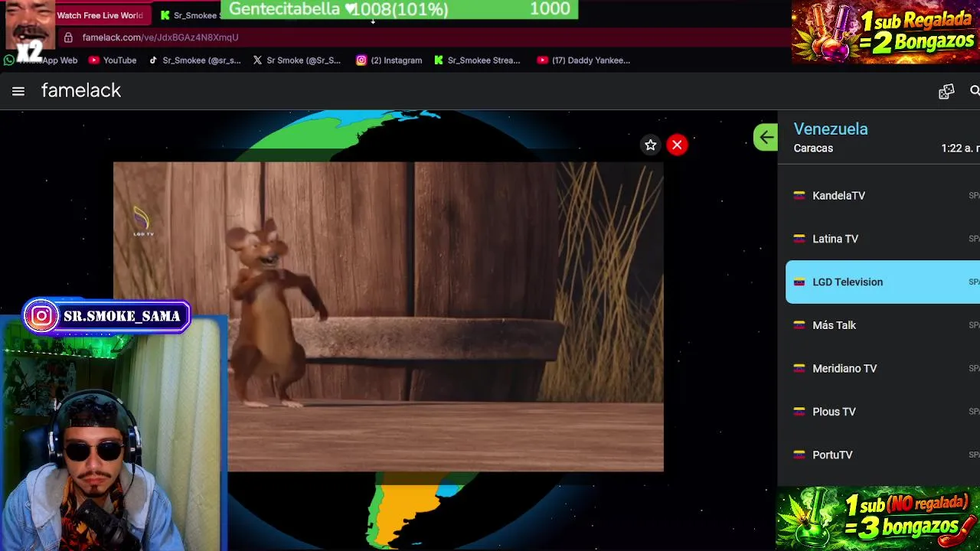Click the Venezuela flag beside PortuTV
This screenshot has width=980, height=551.
pos(799,455)
